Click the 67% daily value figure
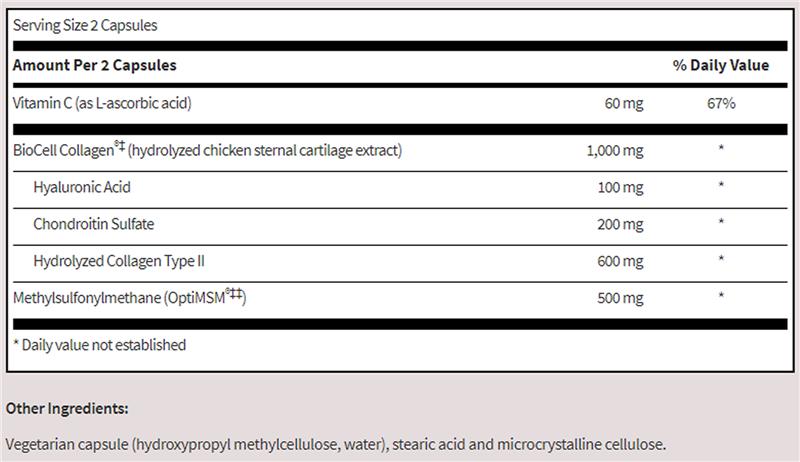Image resolution: width=800 pixels, height=462 pixels. tap(720, 104)
